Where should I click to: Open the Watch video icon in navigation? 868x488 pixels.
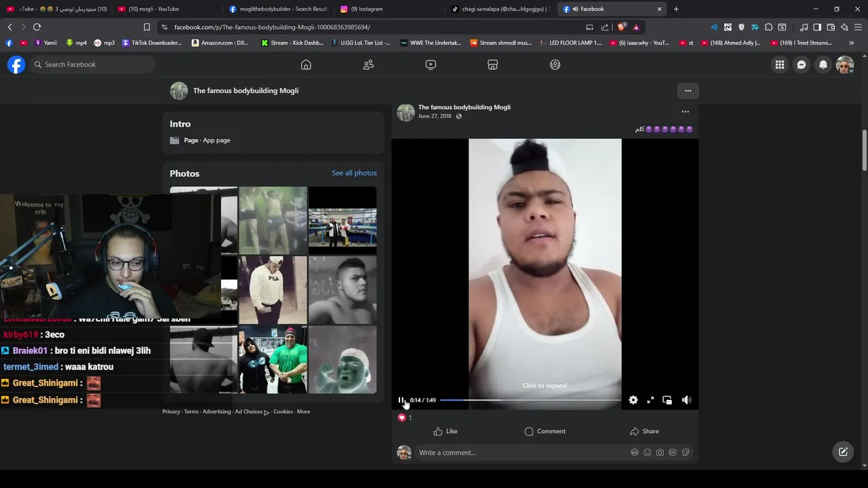pos(431,64)
